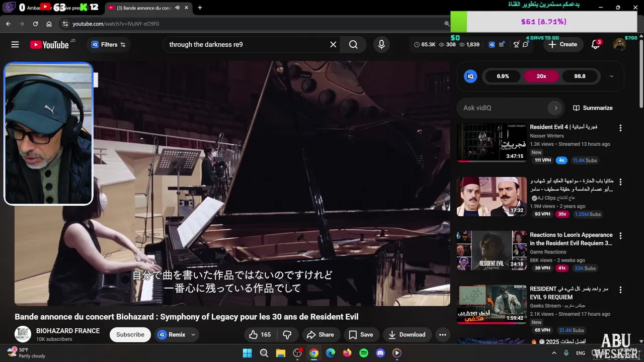Image resolution: width=644 pixels, height=362 pixels.
Task: Open Windows Start menu
Action: coord(248,353)
